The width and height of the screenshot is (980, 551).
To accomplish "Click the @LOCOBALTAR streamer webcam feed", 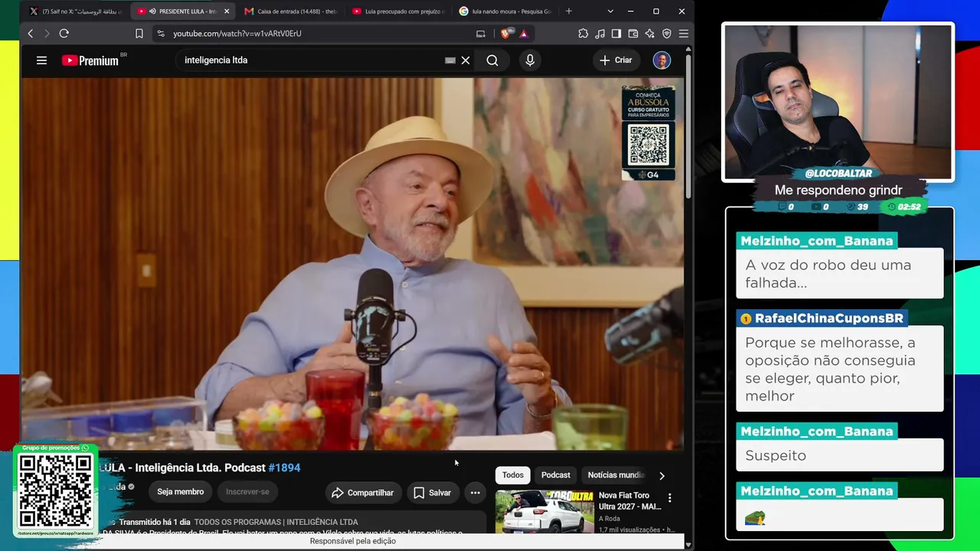I will [x=838, y=102].
